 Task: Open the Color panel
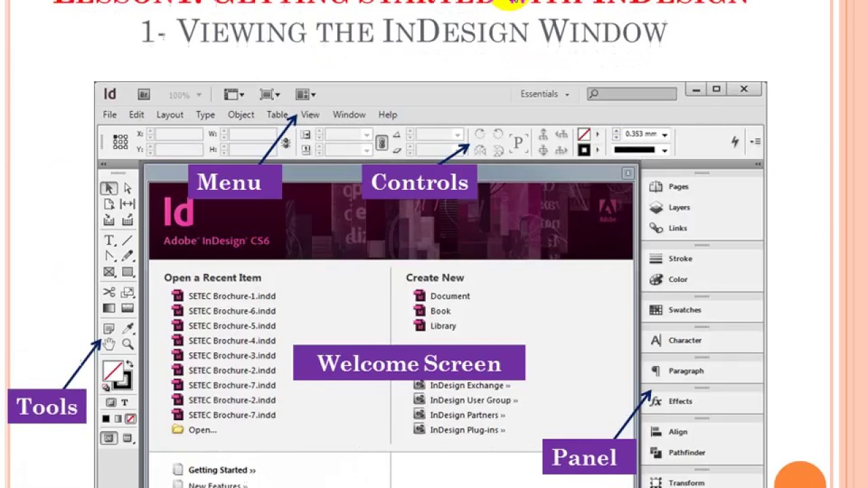click(x=669, y=279)
